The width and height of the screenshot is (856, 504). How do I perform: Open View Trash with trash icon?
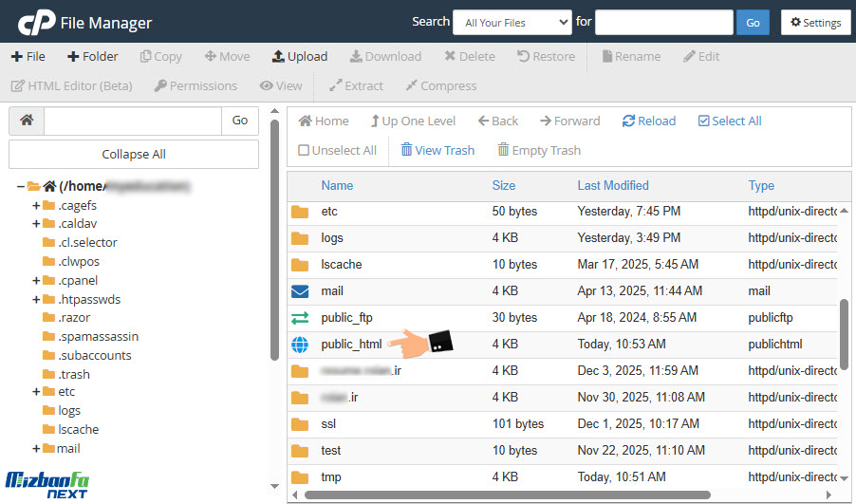click(x=406, y=150)
